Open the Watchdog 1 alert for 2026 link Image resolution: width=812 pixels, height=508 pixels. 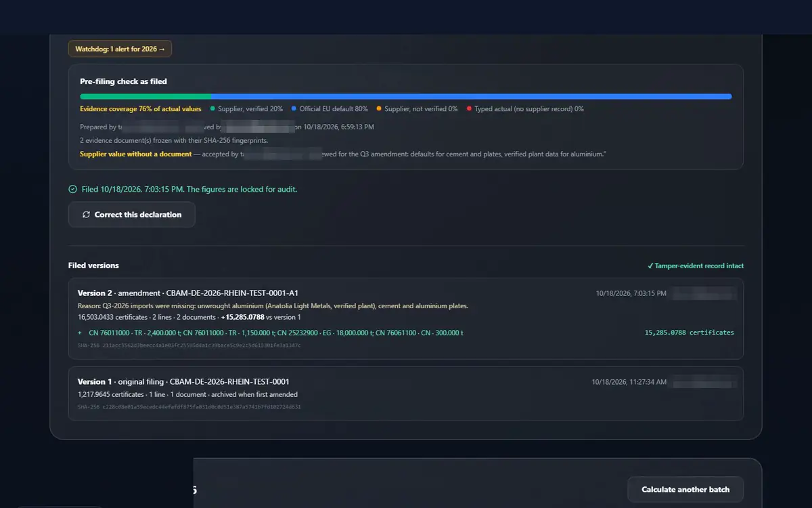pos(120,49)
